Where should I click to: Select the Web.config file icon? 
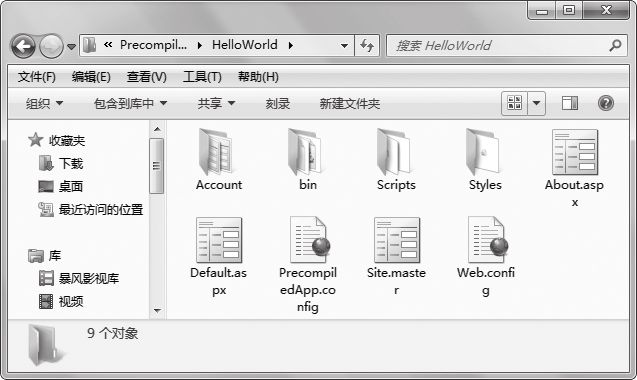(488, 239)
